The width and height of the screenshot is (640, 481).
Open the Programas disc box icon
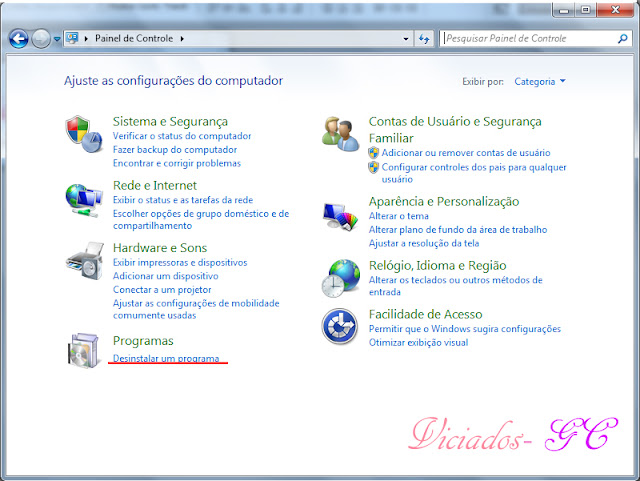pyautogui.click(x=84, y=351)
